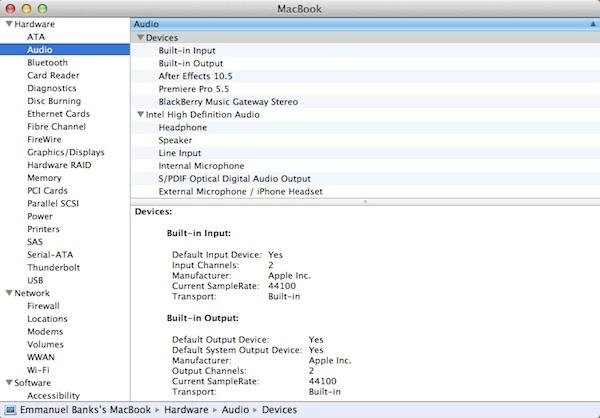The image size is (600, 418).
Task: Collapse the Devices group triangle
Action: pyautogui.click(x=140, y=38)
